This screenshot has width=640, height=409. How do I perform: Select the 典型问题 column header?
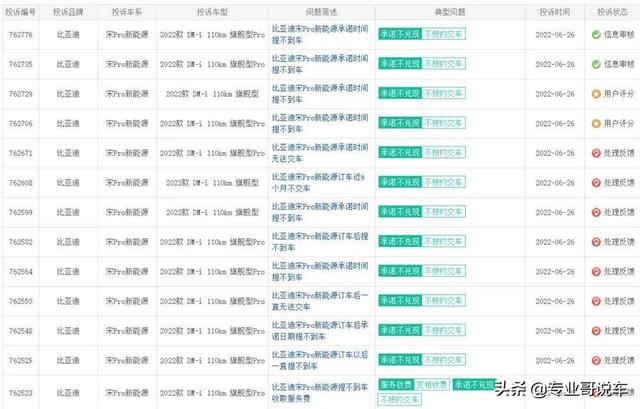[x=450, y=12]
